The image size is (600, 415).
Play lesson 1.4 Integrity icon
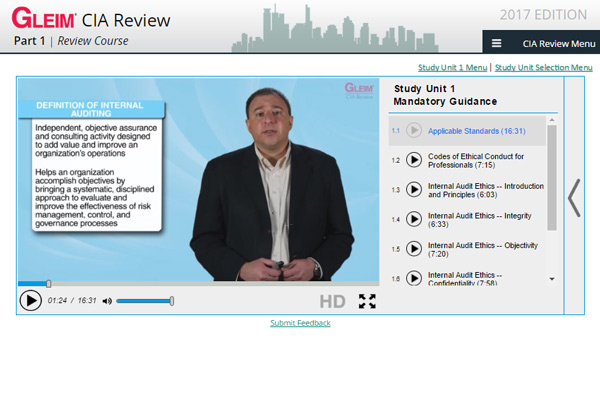coord(414,219)
